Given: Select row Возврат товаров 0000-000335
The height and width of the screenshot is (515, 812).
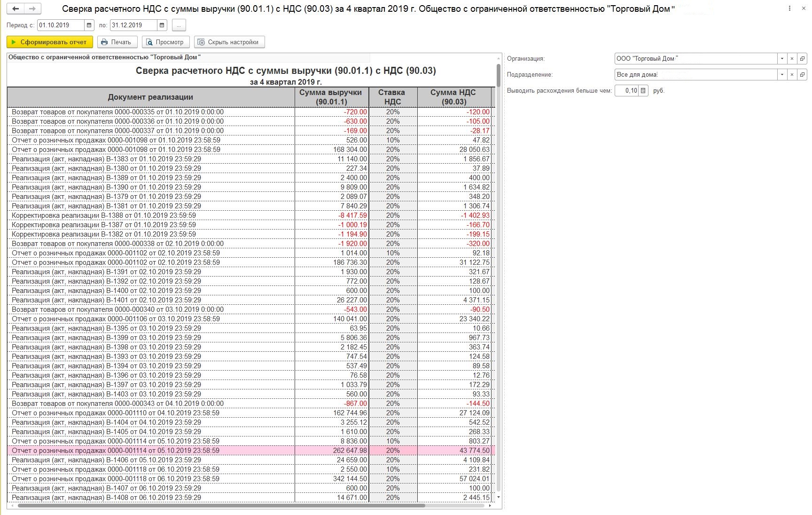Looking at the screenshot, I should point(251,112).
